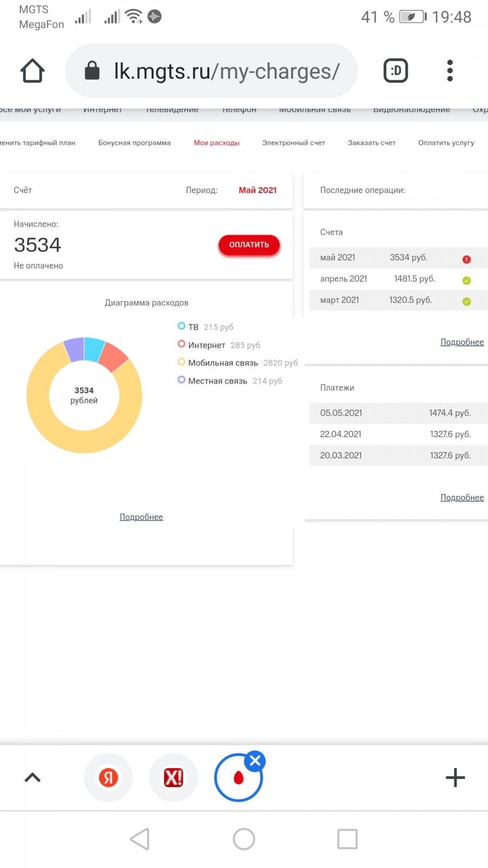This screenshot has width=488, height=868.
Task: Click the Мобильная связь legend marker
Action: pos(182,362)
